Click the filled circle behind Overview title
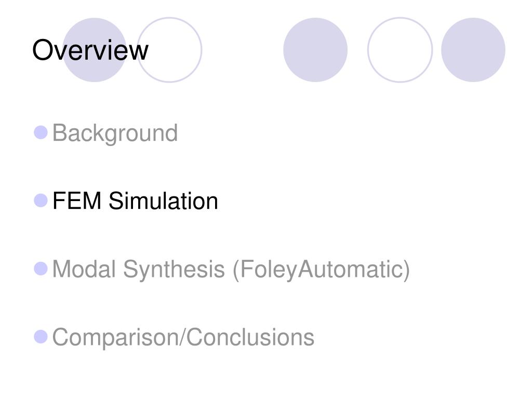Screen dimensions: 532x399 pos(95,50)
